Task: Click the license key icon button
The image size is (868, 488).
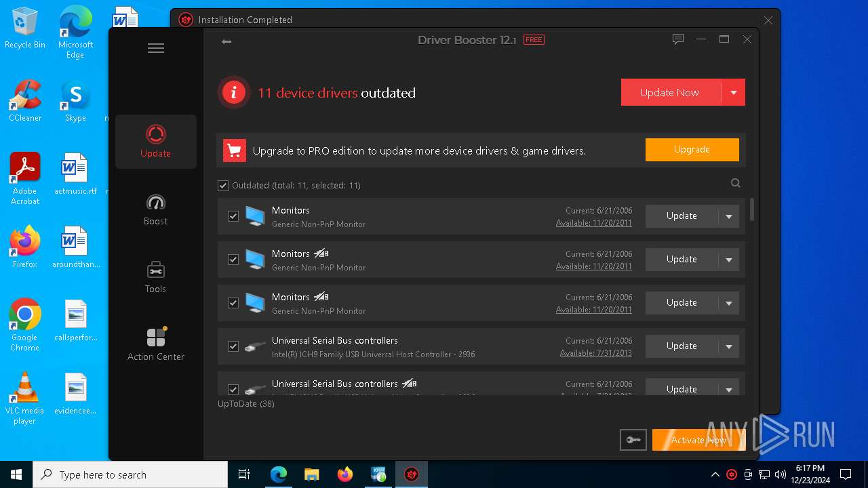Action: (633, 440)
